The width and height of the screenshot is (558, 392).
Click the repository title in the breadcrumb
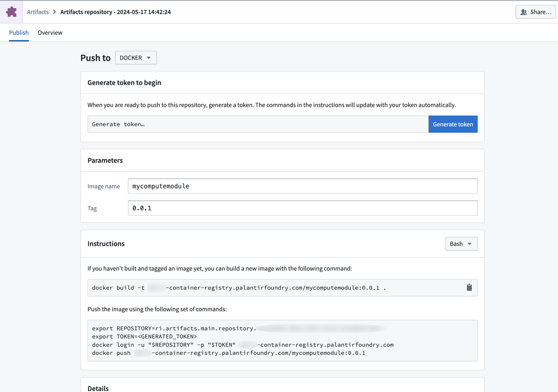tap(116, 12)
